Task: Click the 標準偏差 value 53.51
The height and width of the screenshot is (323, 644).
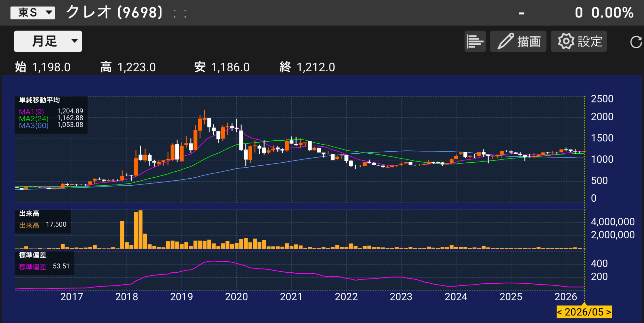Action: pyautogui.click(x=61, y=266)
